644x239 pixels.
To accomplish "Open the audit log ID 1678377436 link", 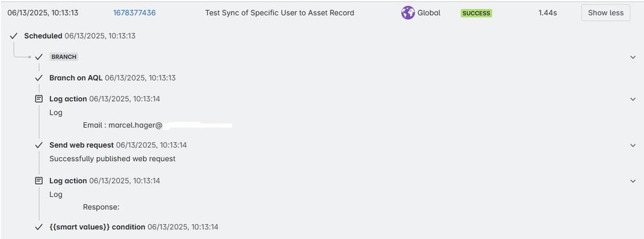I will (x=134, y=13).
